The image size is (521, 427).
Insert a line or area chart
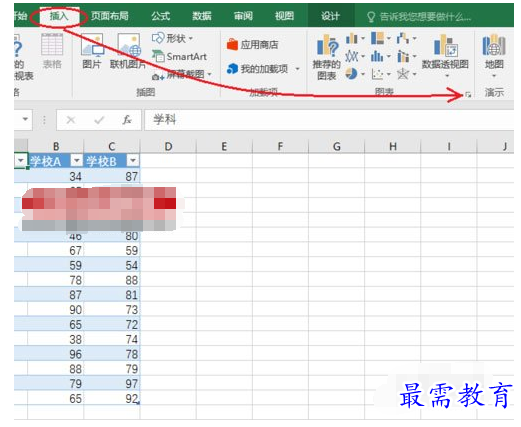(x=355, y=56)
